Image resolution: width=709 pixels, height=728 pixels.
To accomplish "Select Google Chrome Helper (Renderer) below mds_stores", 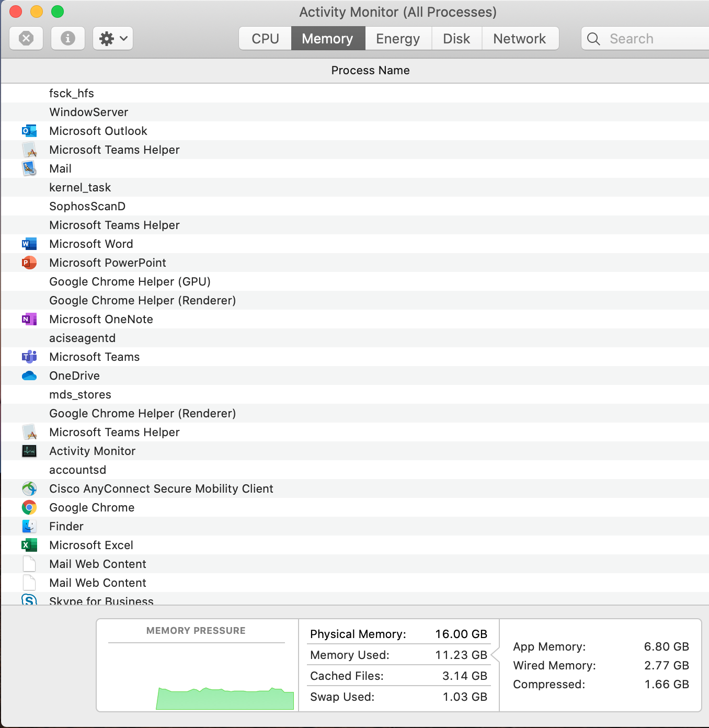I will [355, 413].
